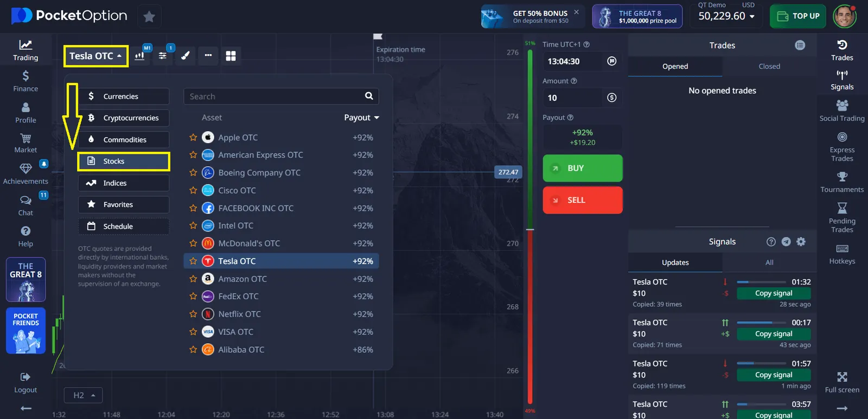The height and width of the screenshot is (419, 868).
Task: Open the Chat sidebar icon
Action: (x=25, y=205)
